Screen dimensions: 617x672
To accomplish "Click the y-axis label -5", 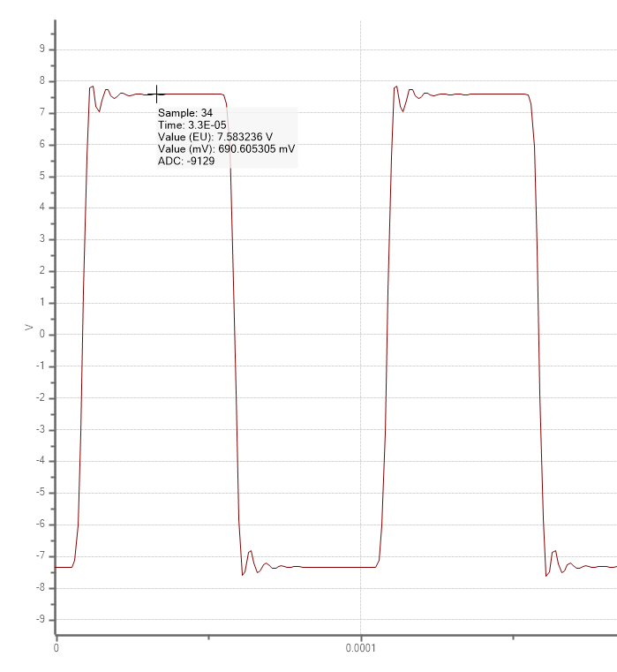I will coord(41,493).
